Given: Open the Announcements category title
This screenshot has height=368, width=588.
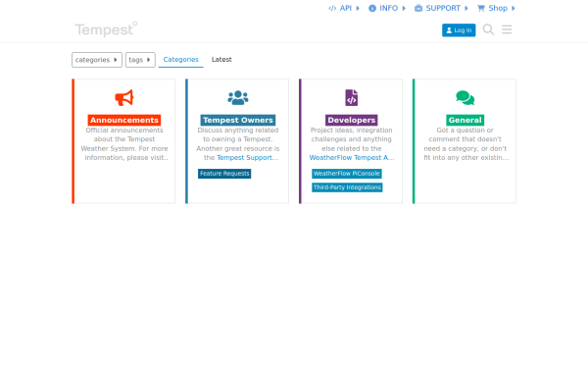Looking at the screenshot, I should [x=124, y=120].
